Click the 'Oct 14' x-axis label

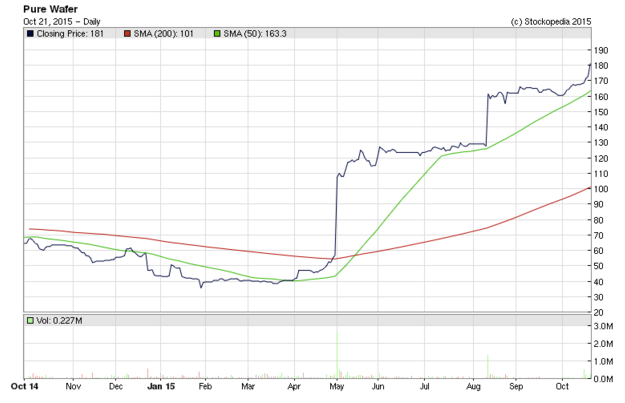(x=25, y=386)
